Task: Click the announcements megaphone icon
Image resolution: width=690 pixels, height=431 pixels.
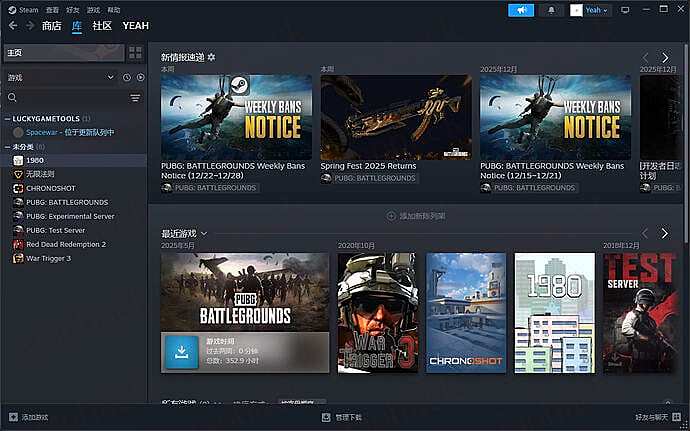Action: 521,10
